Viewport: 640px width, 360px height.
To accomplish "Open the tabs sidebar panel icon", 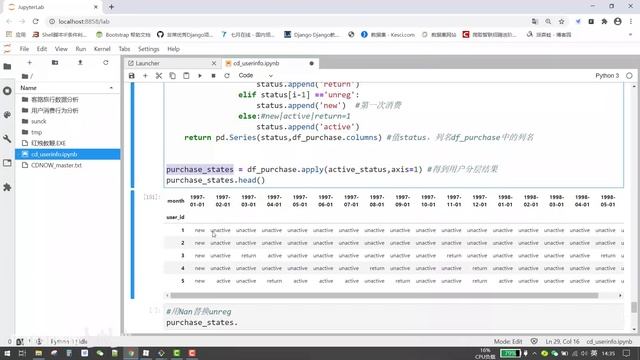I will [x=7, y=163].
